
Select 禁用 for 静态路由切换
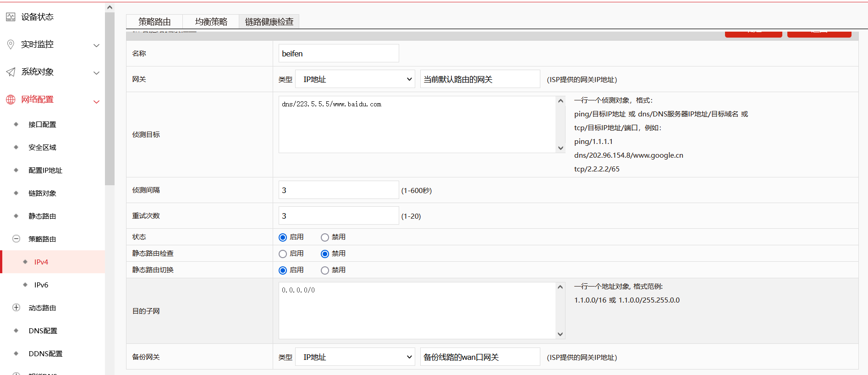325,270
